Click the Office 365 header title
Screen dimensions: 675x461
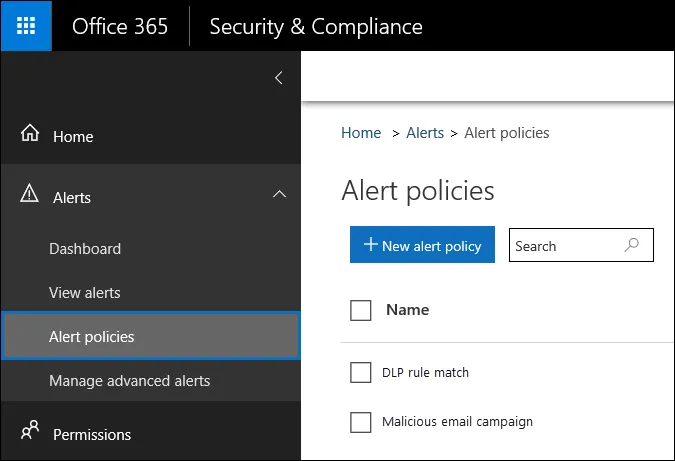[120, 27]
